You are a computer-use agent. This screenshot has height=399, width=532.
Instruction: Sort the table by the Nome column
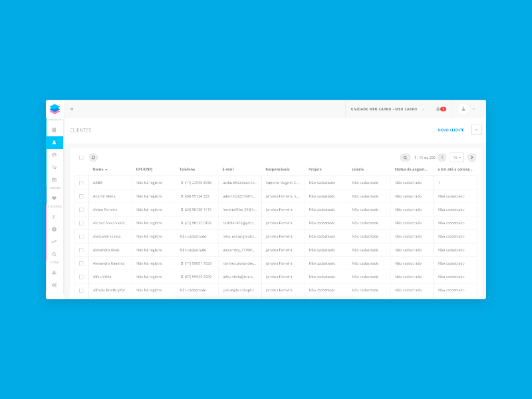tap(99, 170)
